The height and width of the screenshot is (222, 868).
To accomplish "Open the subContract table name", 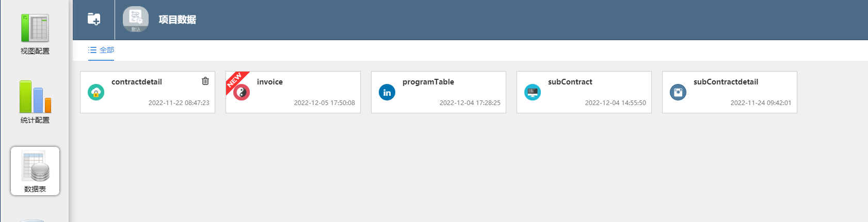I will (x=570, y=82).
